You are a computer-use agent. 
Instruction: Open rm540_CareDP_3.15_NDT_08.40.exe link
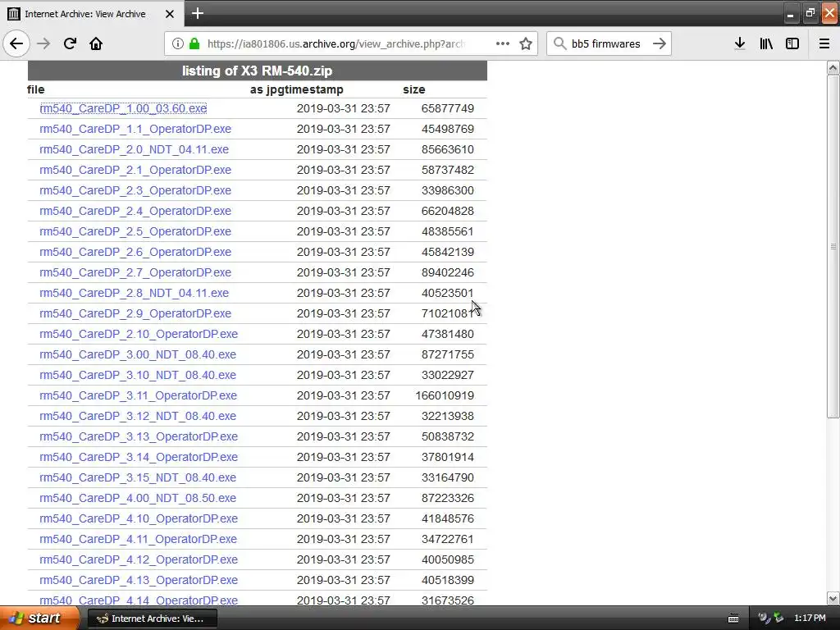(x=138, y=477)
